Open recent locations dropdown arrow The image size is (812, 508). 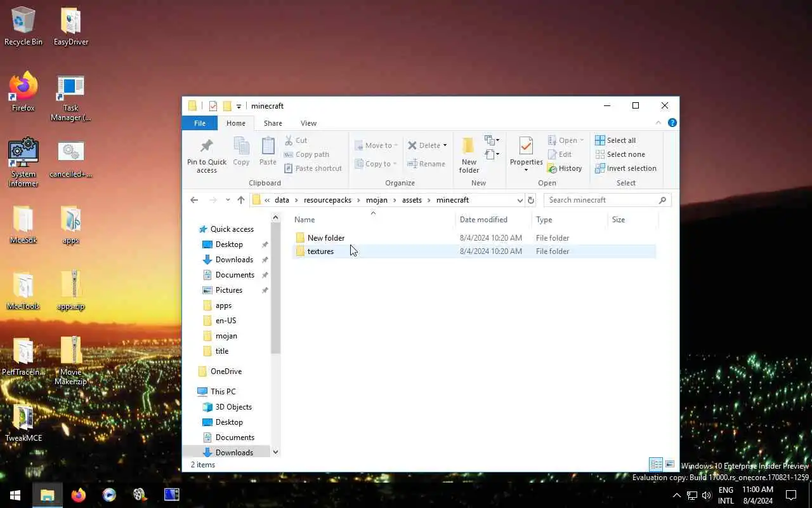pyautogui.click(x=228, y=200)
